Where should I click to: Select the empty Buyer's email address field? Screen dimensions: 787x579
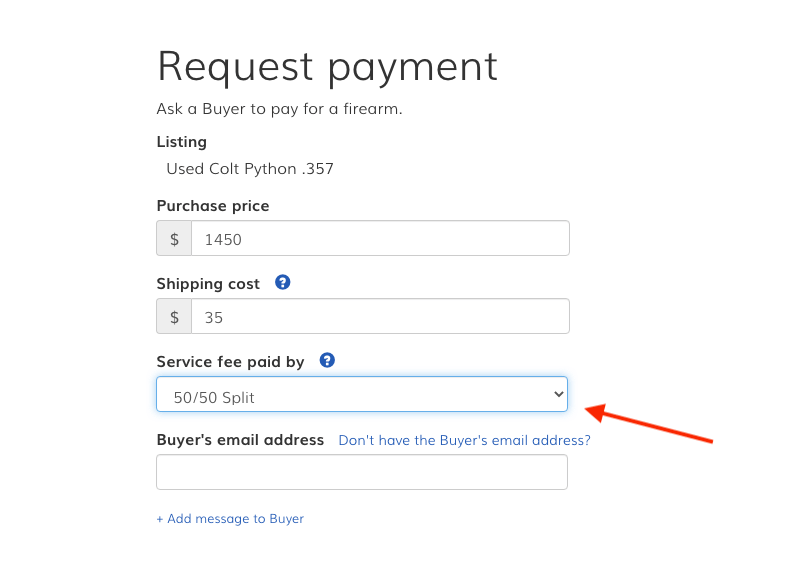pos(362,472)
